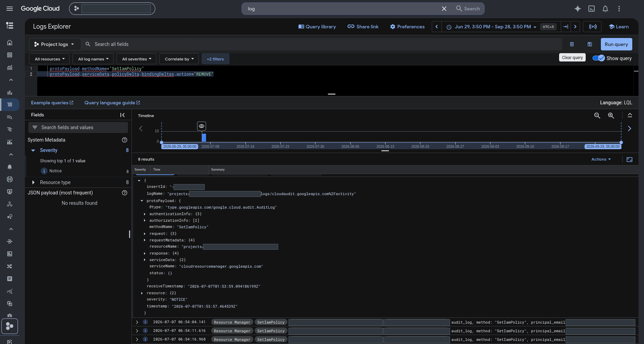644x344 pixels.
Task: Open Query language guide link
Action: coord(112,103)
